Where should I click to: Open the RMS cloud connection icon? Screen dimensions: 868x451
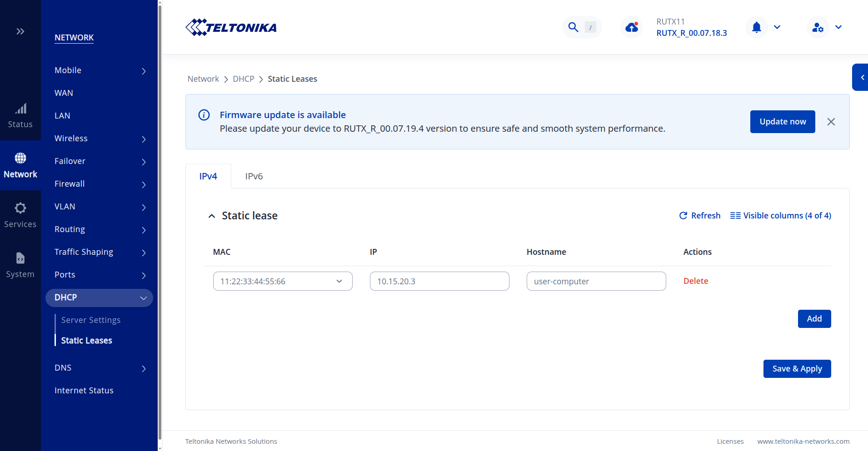[x=631, y=27]
